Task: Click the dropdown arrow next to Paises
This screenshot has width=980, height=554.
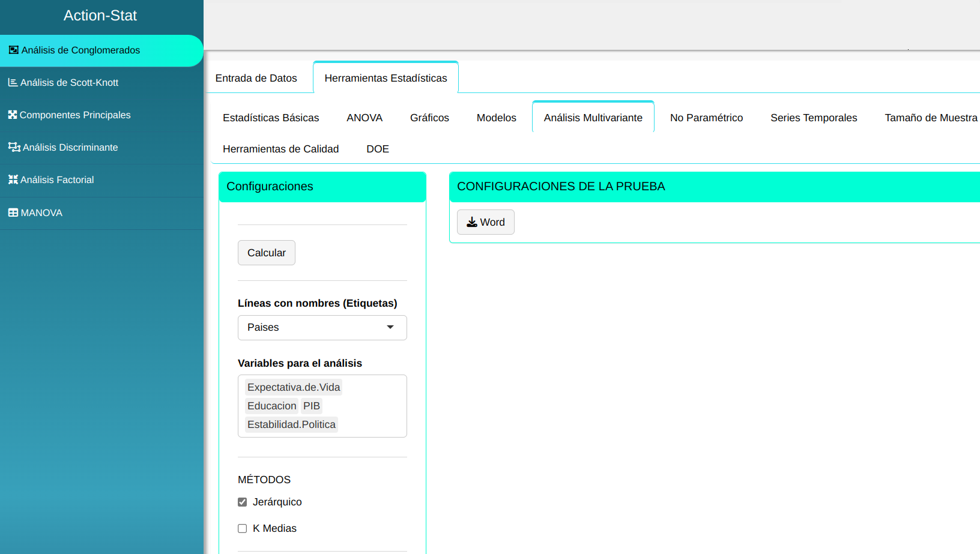Action: coord(390,328)
